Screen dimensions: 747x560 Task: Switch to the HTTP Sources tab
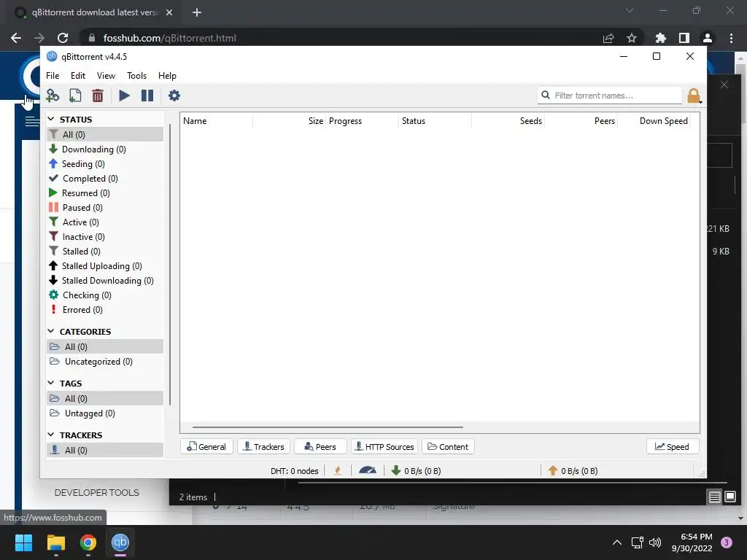click(384, 447)
